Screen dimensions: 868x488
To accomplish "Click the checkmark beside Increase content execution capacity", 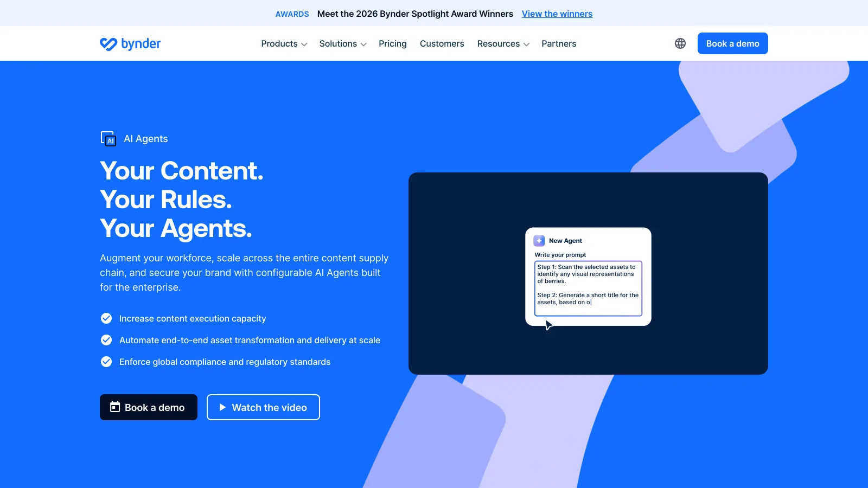I will point(106,318).
